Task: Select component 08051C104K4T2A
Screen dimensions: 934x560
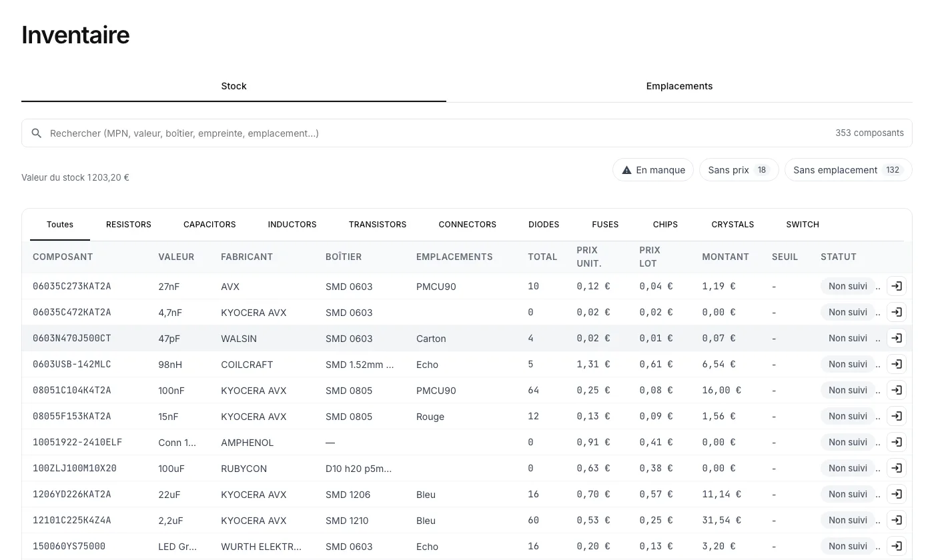Action: tap(72, 390)
